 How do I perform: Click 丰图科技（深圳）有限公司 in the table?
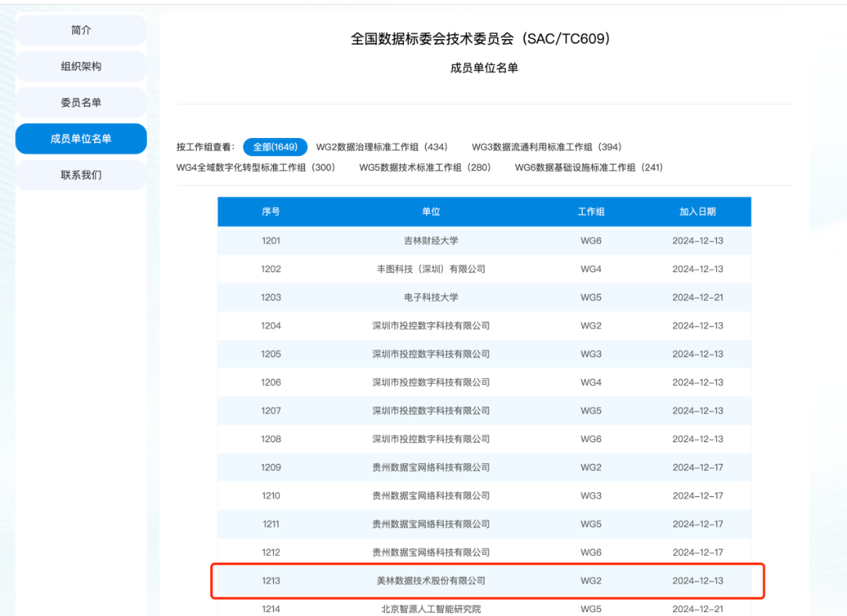tap(431, 269)
